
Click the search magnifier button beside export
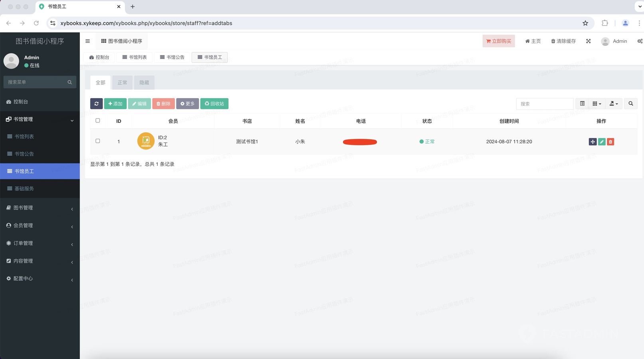[630, 104]
